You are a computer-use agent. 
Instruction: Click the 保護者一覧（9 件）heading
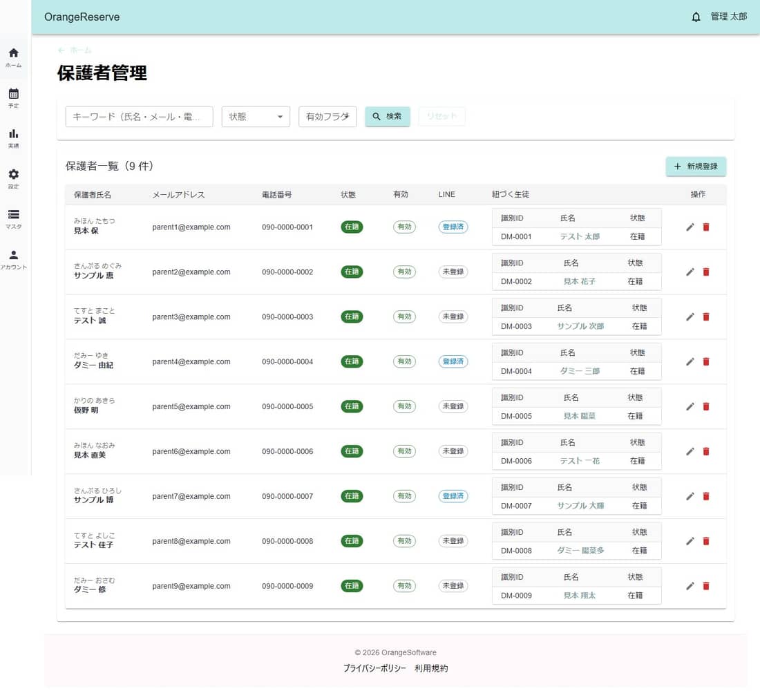pyautogui.click(x=110, y=167)
